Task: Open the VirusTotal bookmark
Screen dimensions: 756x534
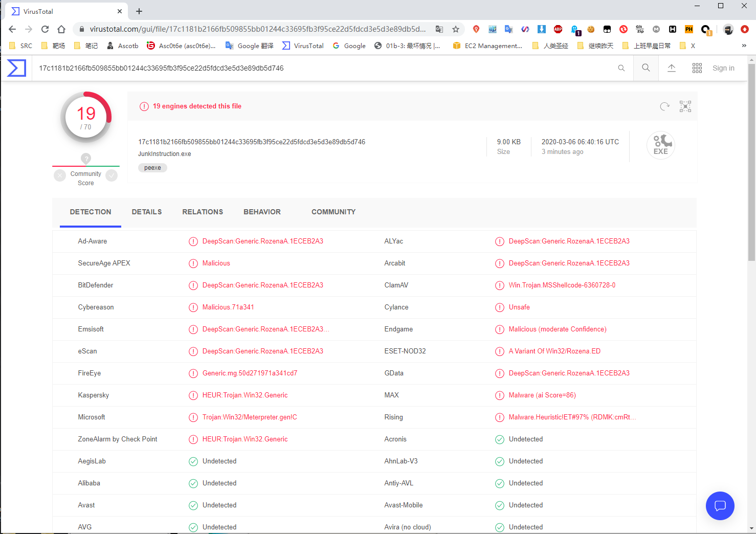Action: pos(303,46)
